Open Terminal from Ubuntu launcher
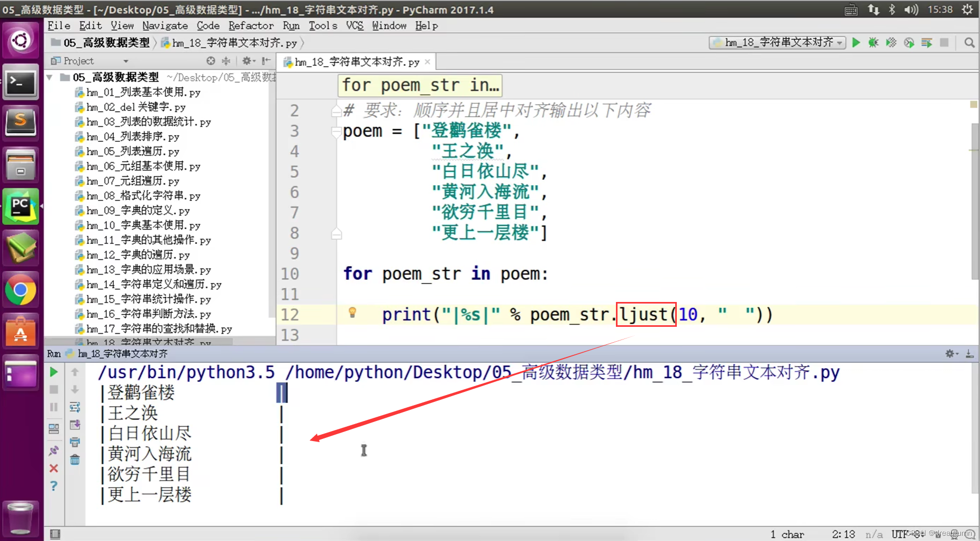Screen dimensions: 980x541 click(21, 81)
